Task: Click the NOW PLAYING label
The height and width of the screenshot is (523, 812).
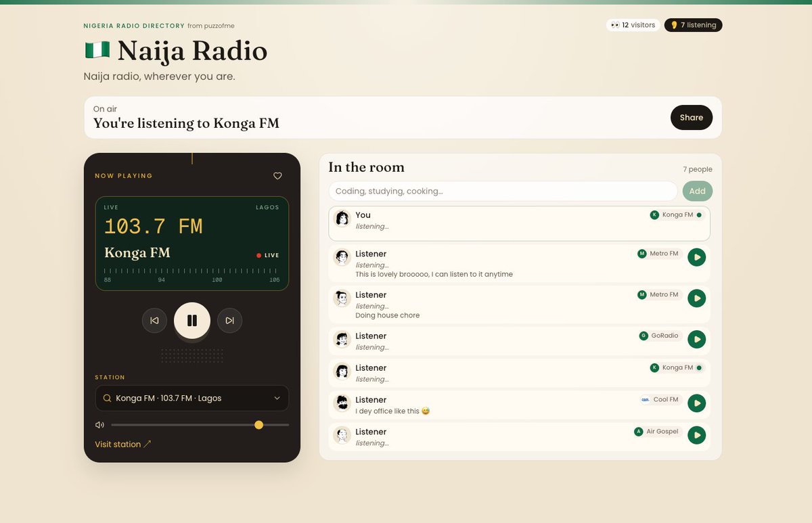Action: click(x=124, y=176)
